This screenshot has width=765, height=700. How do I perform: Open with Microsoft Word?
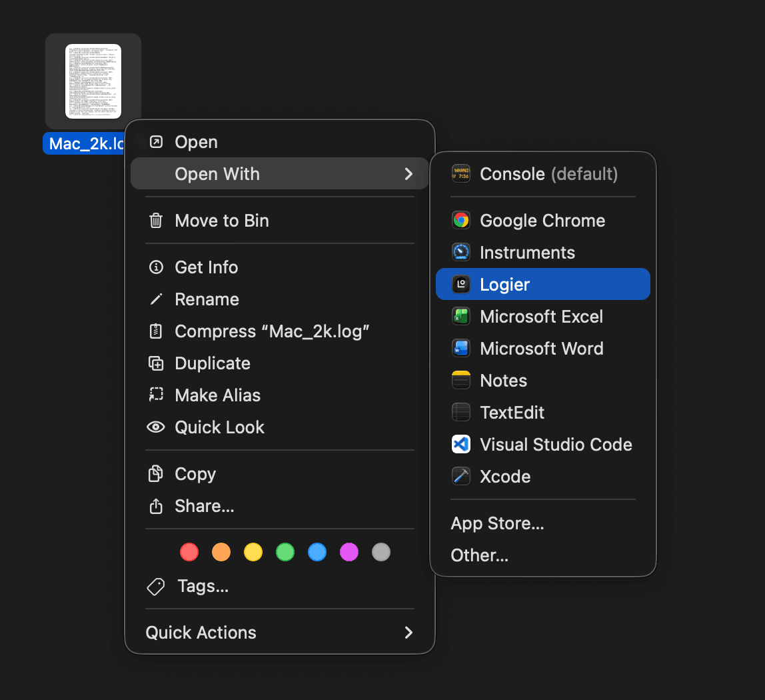click(543, 349)
